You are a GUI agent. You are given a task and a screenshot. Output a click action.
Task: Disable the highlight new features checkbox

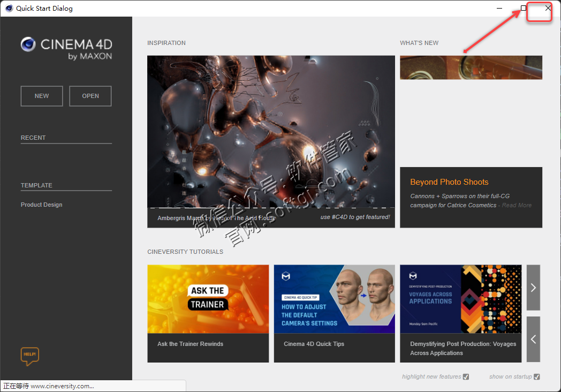click(x=466, y=377)
